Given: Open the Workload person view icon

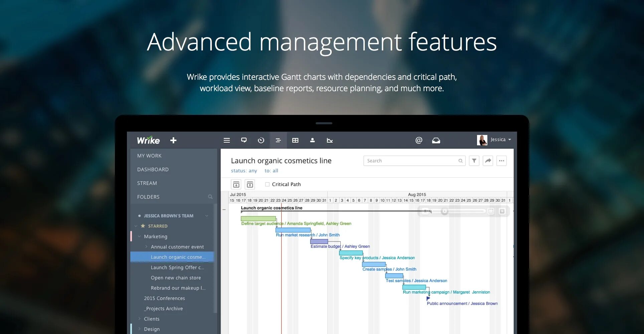Looking at the screenshot, I should (x=312, y=140).
